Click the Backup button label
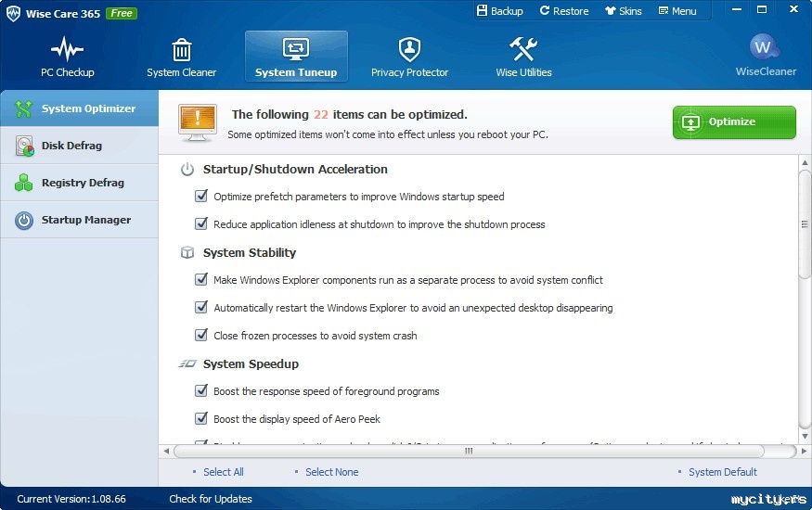812x510 pixels. (507, 11)
